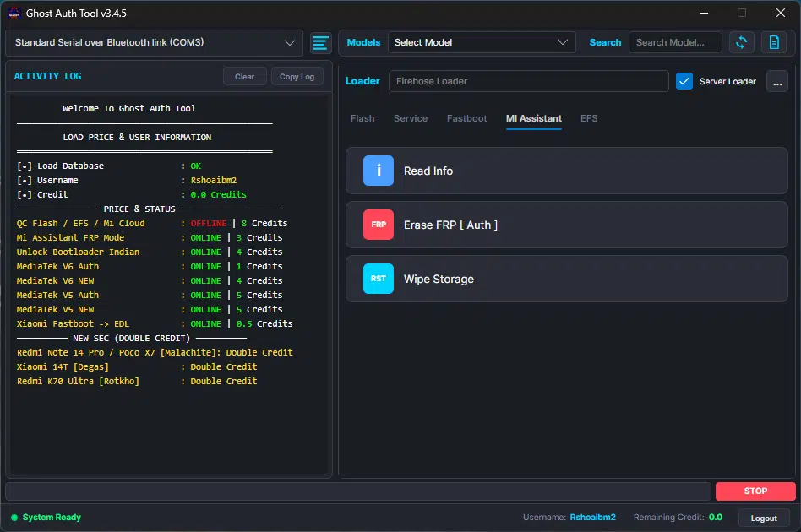Click the Ghost Auth Tool app icon
This screenshot has width=801, height=532.
(x=14, y=14)
